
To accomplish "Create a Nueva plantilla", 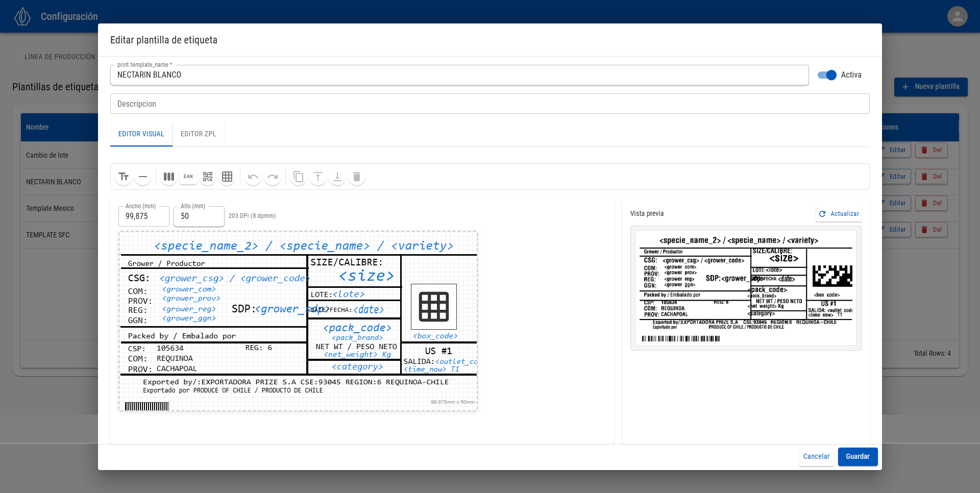I will point(930,87).
